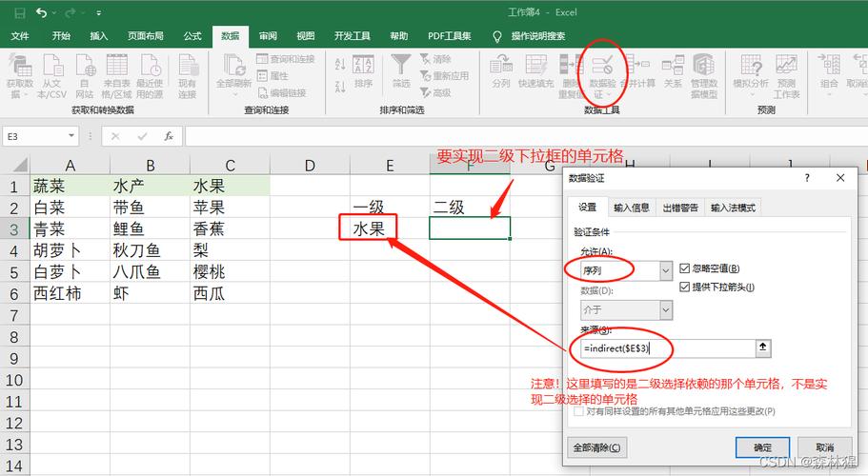Image resolution: width=868 pixels, height=476 pixels.
Task: Click 查询和连接 button in ribbon
Action: click(x=286, y=59)
